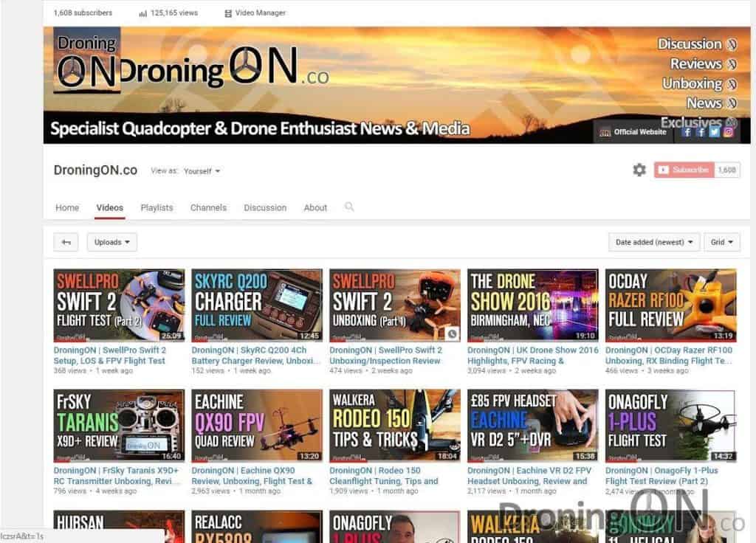Select the Videos tab
The width and height of the screenshot is (756, 543).
109,207
